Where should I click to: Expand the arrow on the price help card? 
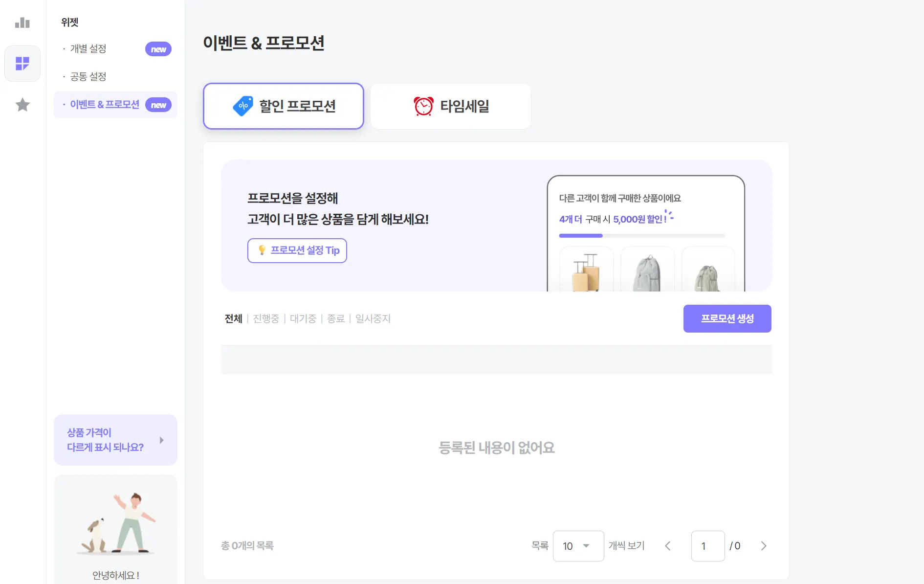click(162, 440)
